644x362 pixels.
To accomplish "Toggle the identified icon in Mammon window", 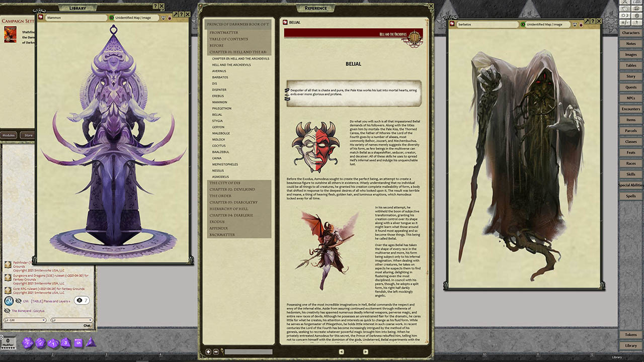I will (112, 18).
